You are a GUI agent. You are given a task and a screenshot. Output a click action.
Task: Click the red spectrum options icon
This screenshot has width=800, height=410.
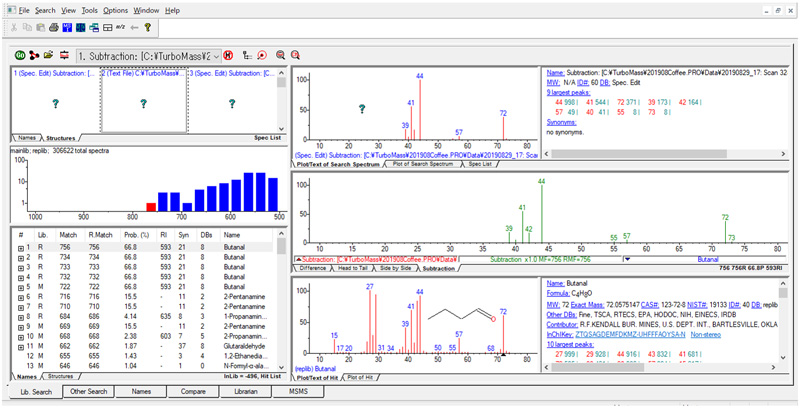64,55
